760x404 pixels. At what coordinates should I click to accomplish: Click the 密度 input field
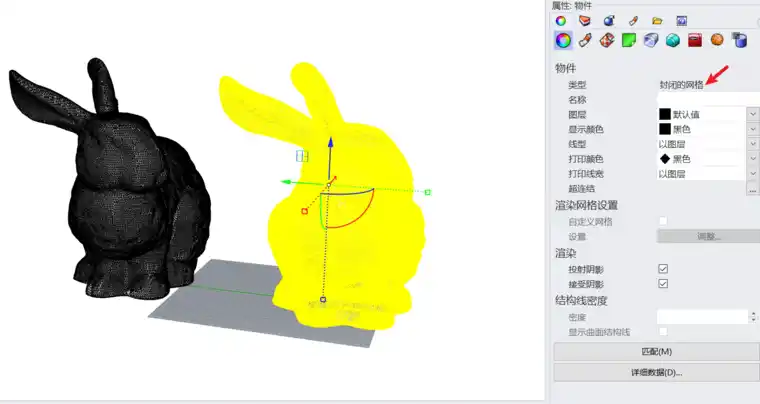point(702,317)
